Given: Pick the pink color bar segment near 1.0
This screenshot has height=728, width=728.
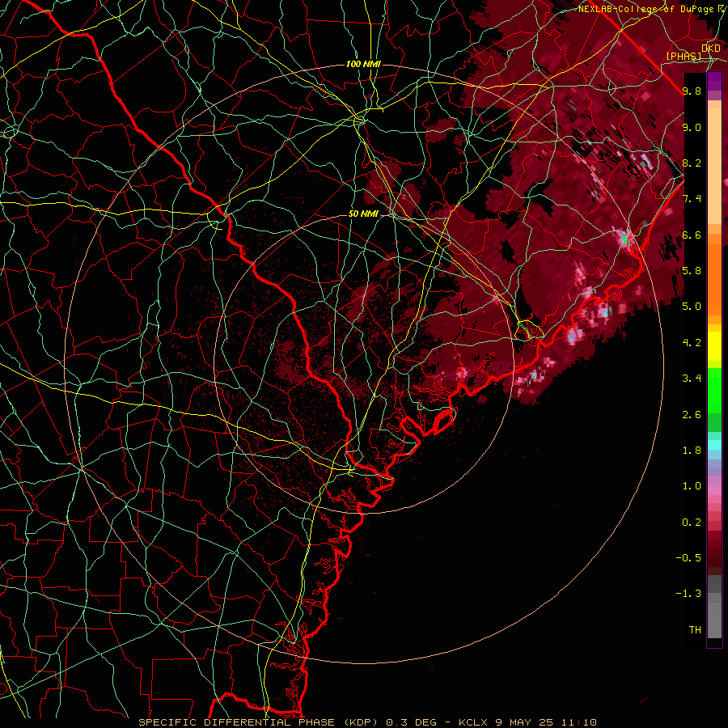Looking at the screenshot, I should point(714,490).
